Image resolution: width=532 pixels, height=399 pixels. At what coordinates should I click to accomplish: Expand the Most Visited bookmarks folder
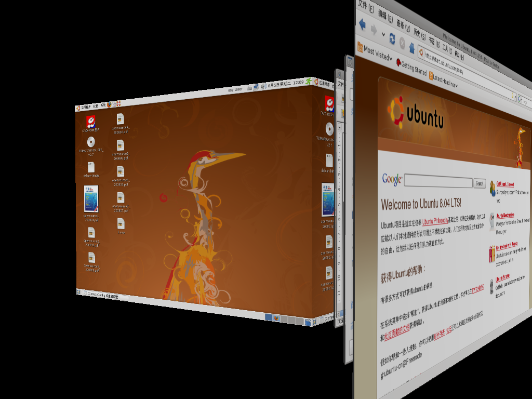[375, 51]
